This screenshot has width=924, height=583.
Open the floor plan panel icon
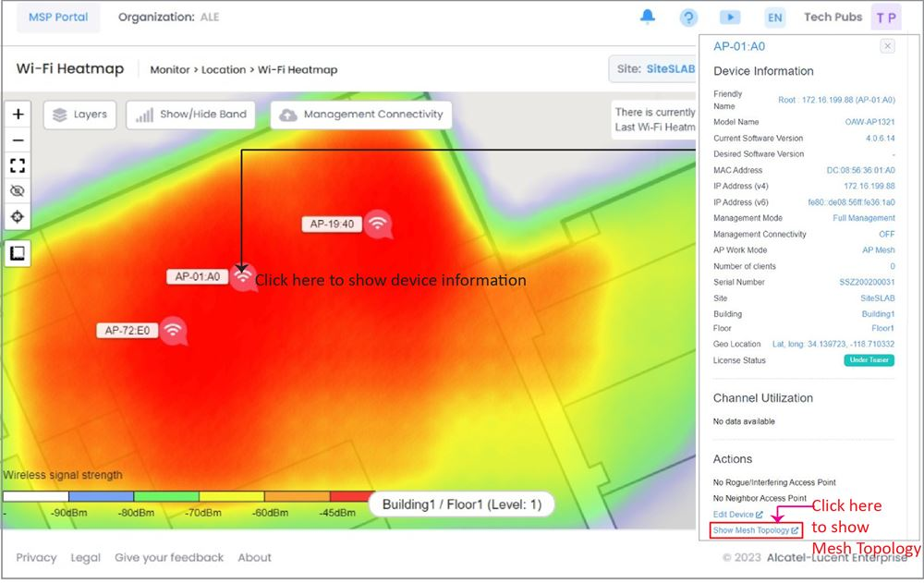click(18, 252)
